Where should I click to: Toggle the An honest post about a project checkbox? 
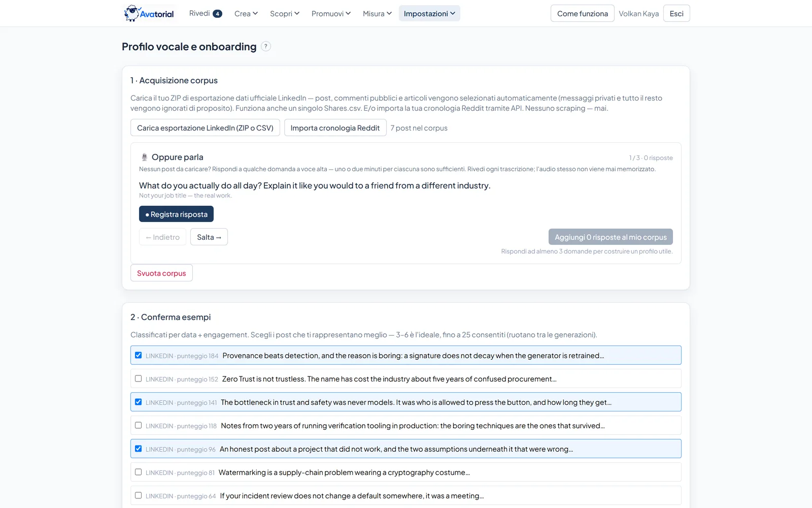tap(138, 449)
